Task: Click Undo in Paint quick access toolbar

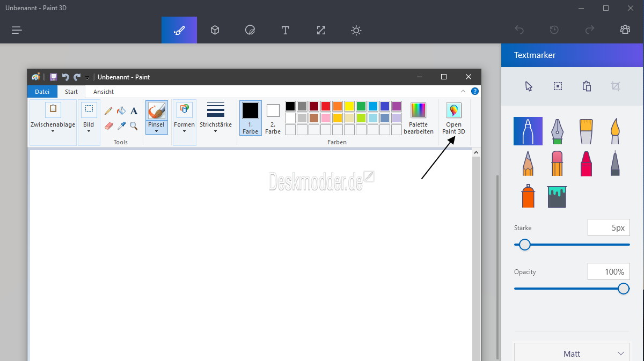Action: pyautogui.click(x=65, y=77)
